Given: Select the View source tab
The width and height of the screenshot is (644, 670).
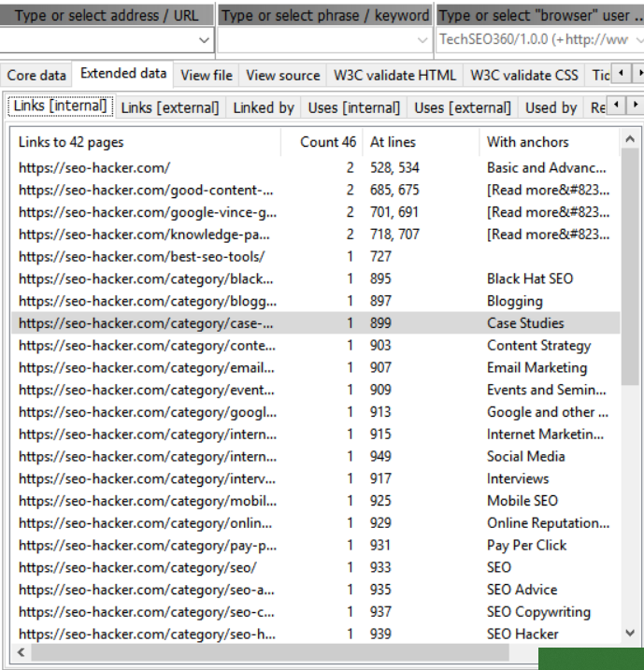Looking at the screenshot, I should click(x=282, y=75).
